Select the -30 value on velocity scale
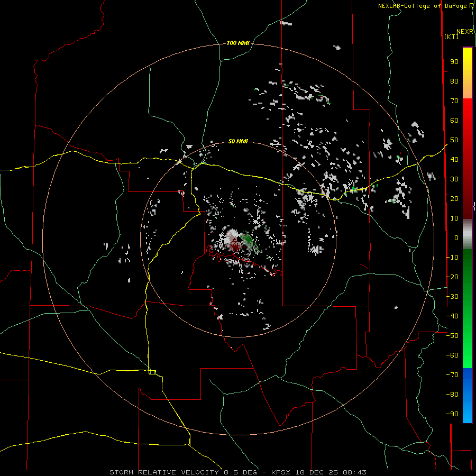This screenshot has width=476, height=476. click(x=452, y=297)
